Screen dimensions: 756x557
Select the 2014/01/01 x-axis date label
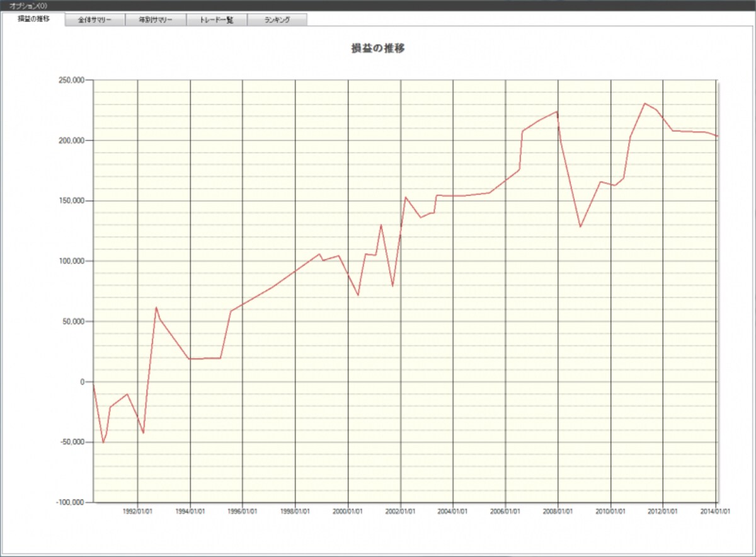716,512
